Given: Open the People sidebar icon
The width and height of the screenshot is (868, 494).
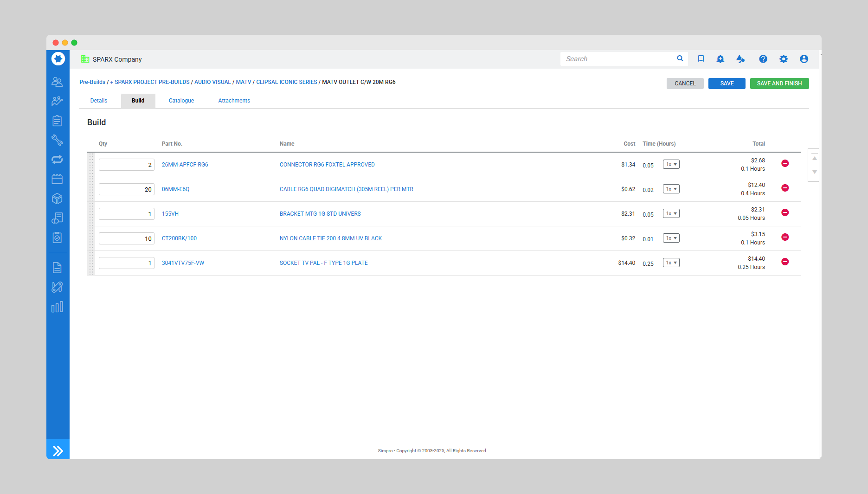Looking at the screenshot, I should pyautogui.click(x=57, y=82).
